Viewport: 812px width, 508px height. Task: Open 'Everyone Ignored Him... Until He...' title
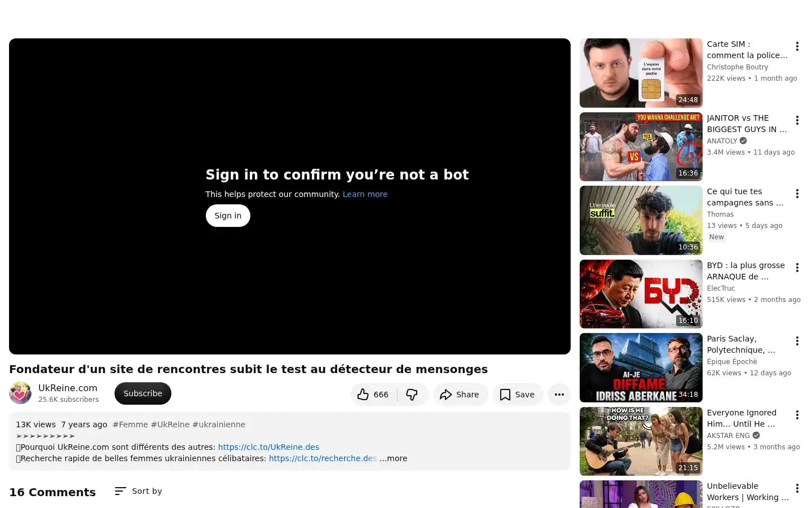coord(742,418)
